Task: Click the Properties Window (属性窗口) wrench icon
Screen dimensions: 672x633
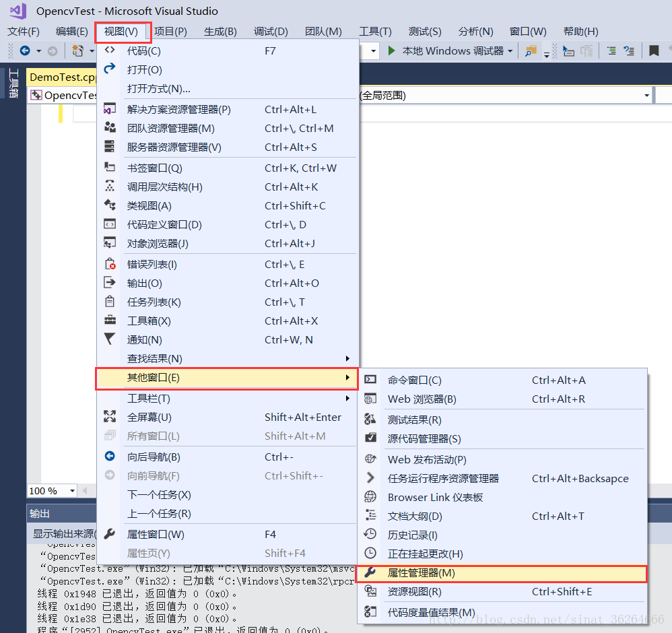Action: point(110,533)
